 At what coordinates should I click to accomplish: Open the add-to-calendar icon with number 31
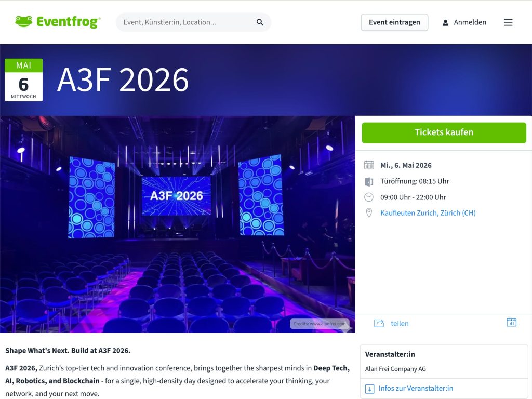pyautogui.click(x=512, y=322)
